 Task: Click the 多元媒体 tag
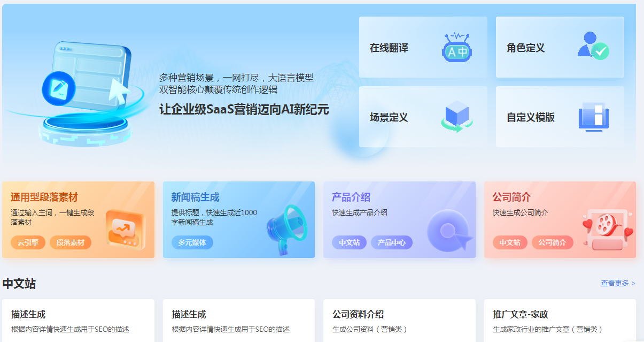(x=192, y=242)
